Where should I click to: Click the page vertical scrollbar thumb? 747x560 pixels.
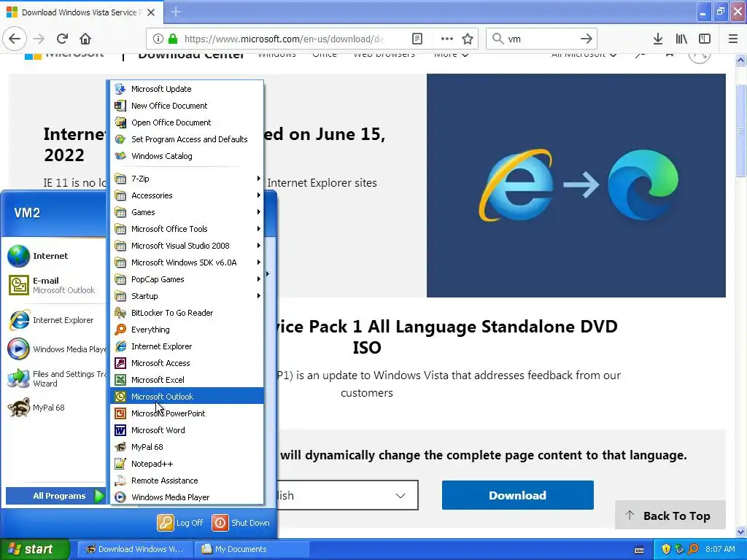pos(740,130)
